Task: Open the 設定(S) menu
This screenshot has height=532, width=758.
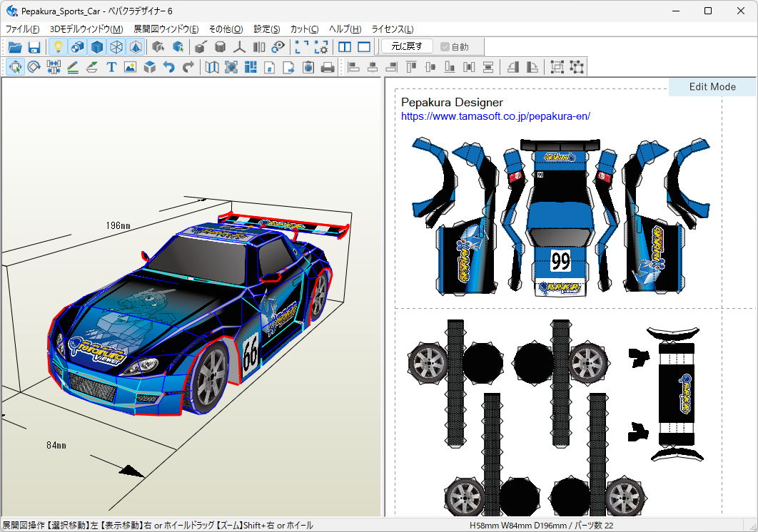Action: coord(267,29)
